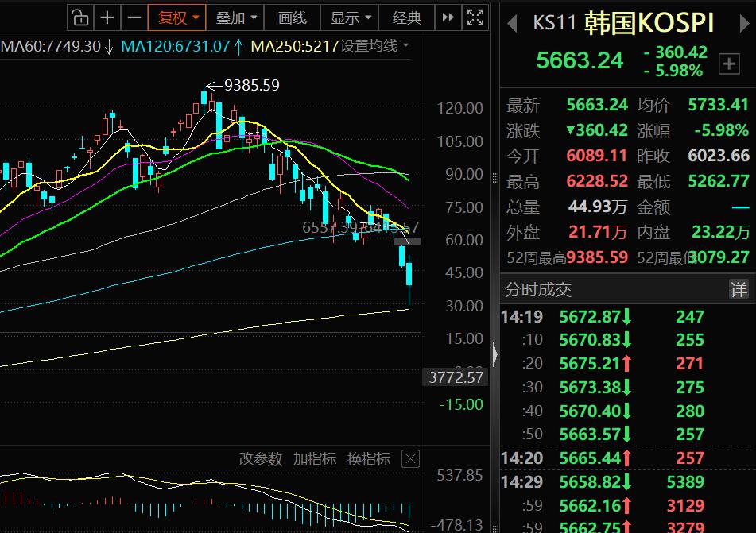Click 52周最高 value 9385.59

pyautogui.click(x=597, y=257)
